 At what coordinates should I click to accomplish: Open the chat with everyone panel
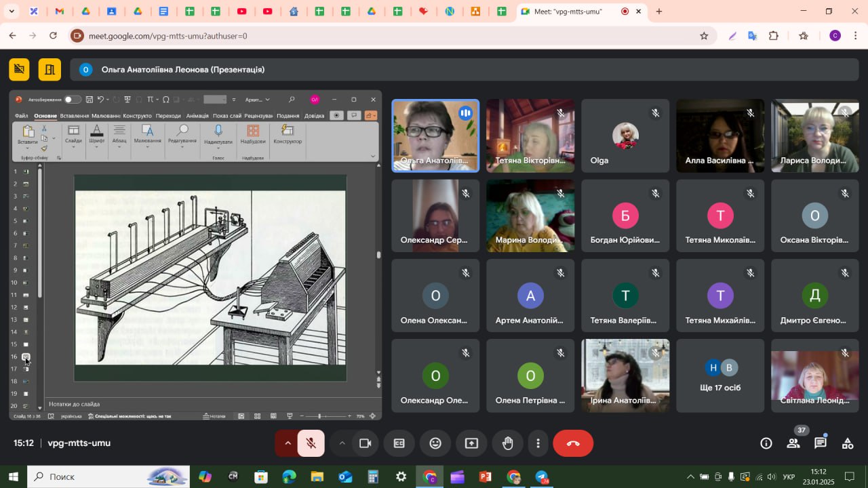tap(821, 443)
